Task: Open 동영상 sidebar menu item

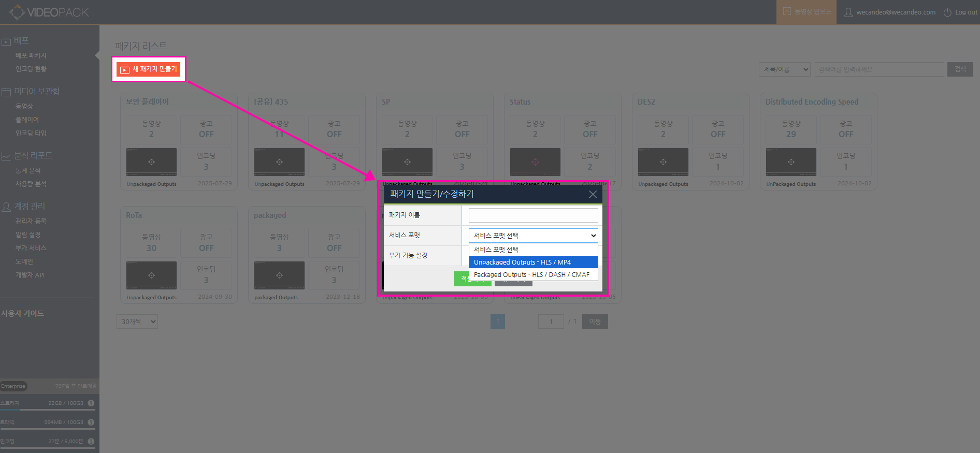Action: click(24, 106)
